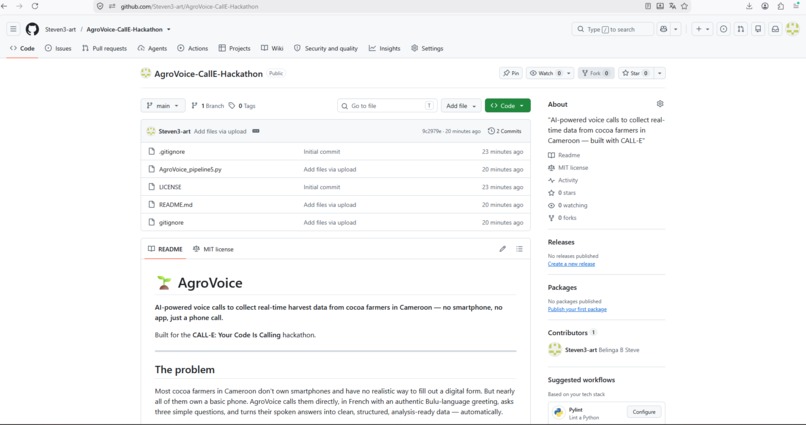Open browser downloads icon
Viewport: 806px width, 425px height.
point(749,6)
